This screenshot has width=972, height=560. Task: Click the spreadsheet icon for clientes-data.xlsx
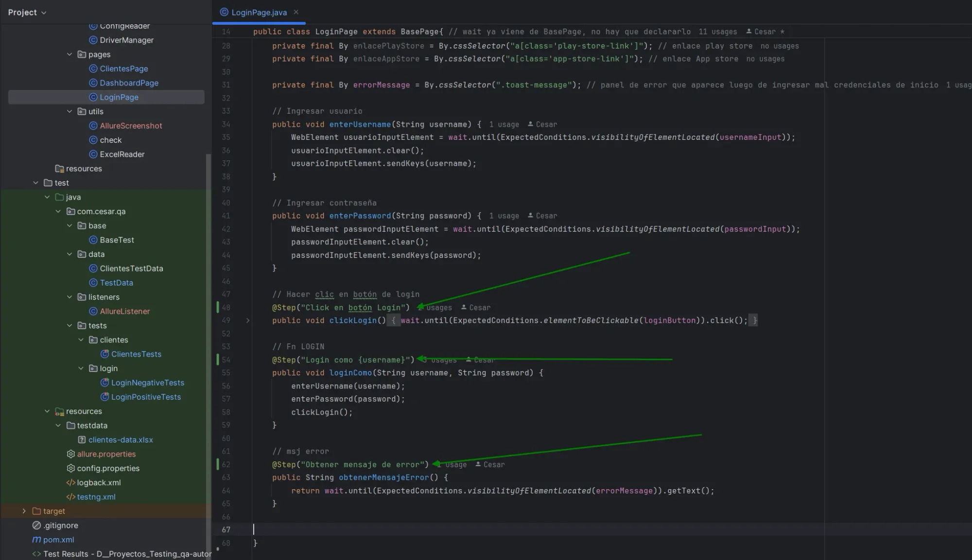coord(82,440)
